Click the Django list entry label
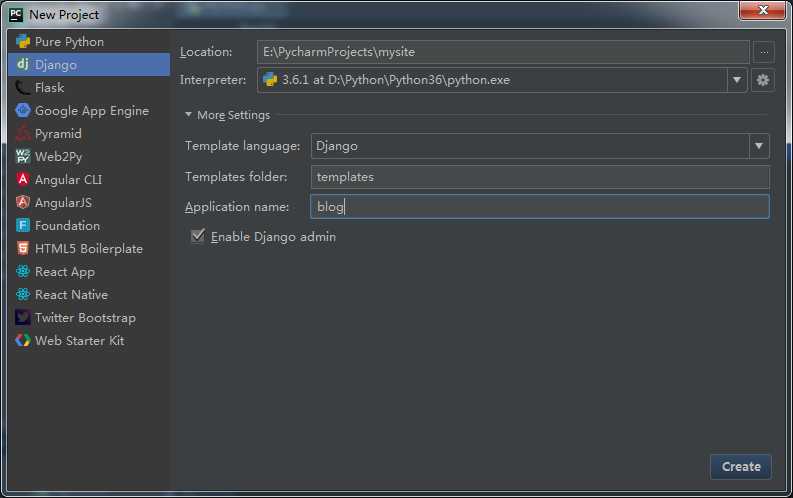Image resolution: width=793 pixels, height=498 pixels. pyautogui.click(x=56, y=65)
